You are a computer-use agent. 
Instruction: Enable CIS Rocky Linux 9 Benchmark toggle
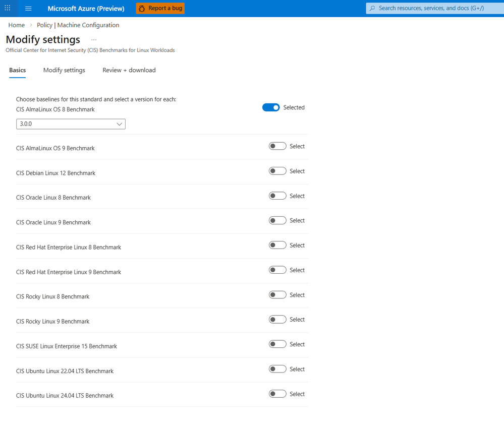coord(277,320)
